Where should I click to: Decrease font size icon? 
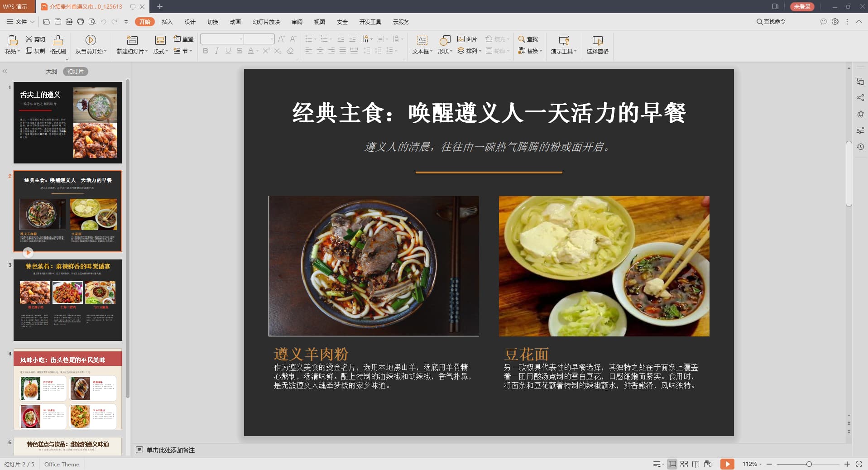(293, 39)
